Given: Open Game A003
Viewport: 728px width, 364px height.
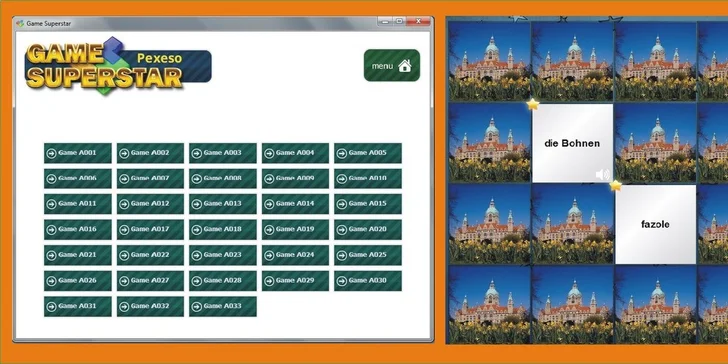Looking at the screenshot, I should [223, 153].
